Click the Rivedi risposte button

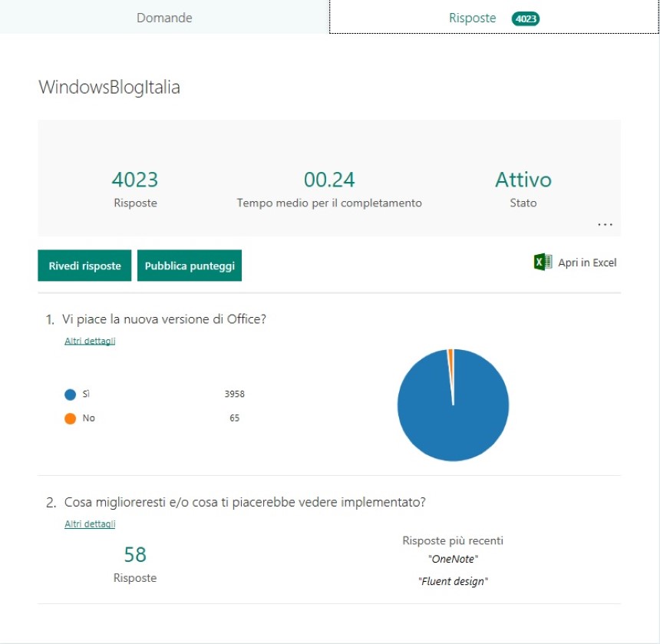[84, 266]
